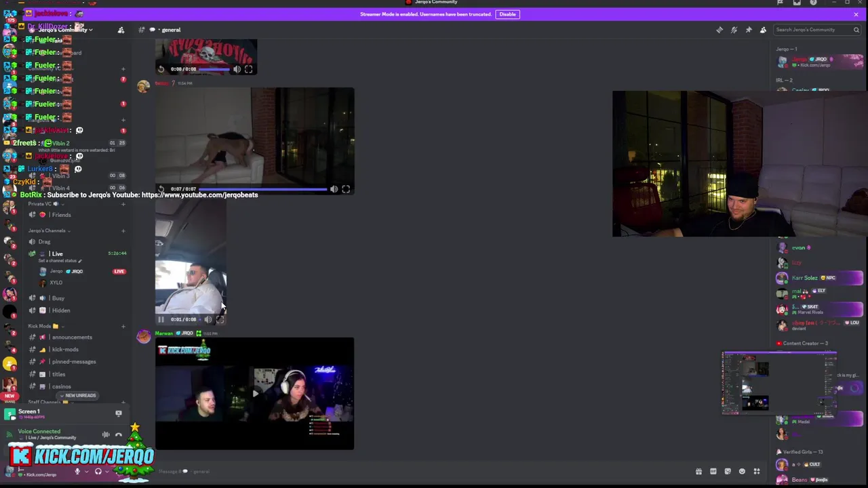Replay the 0:07 couch video
The width and height of the screenshot is (868, 488).
[x=161, y=189]
